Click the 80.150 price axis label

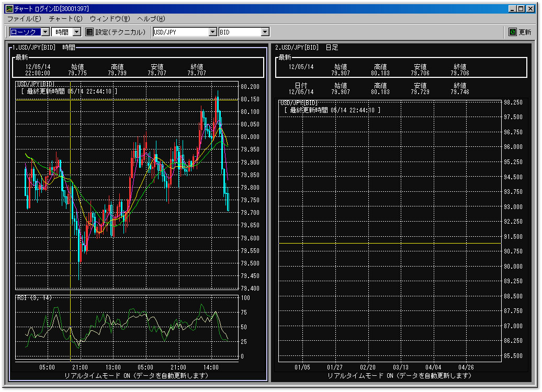pos(250,99)
